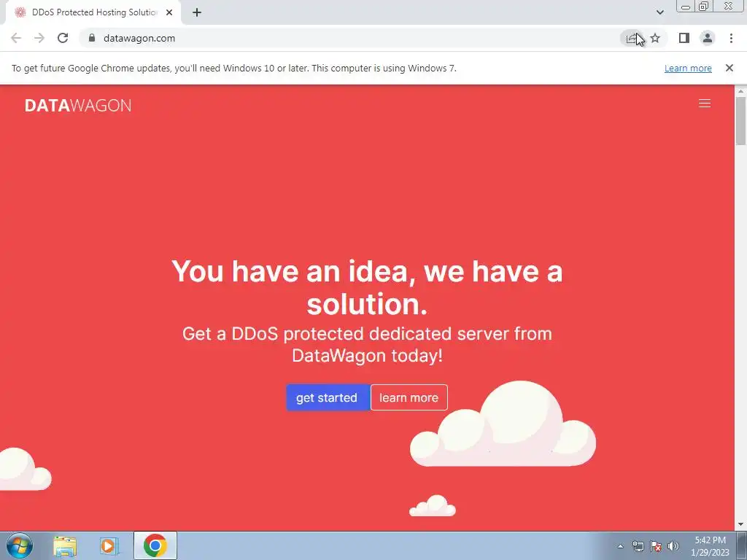The width and height of the screenshot is (747, 560).
Task: Open Chrome three-dot menu
Action: [x=731, y=38]
